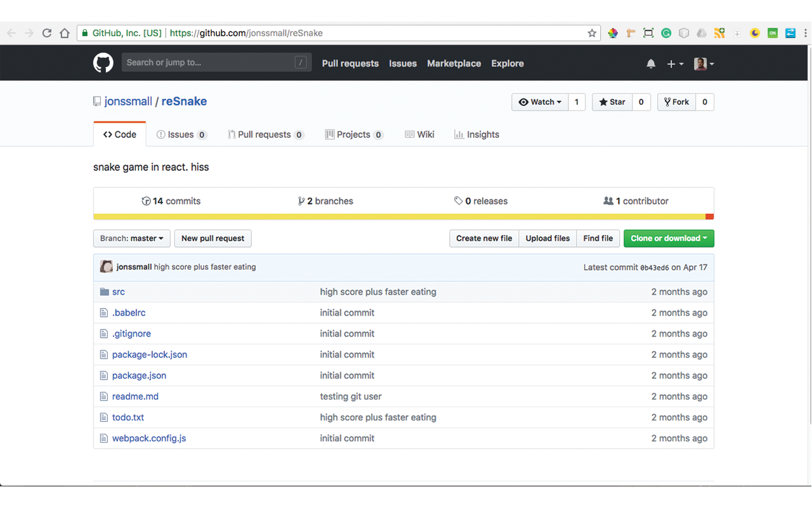The width and height of the screenshot is (812, 508).
Task: Open the user avatar menu
Action: [704, 63]
